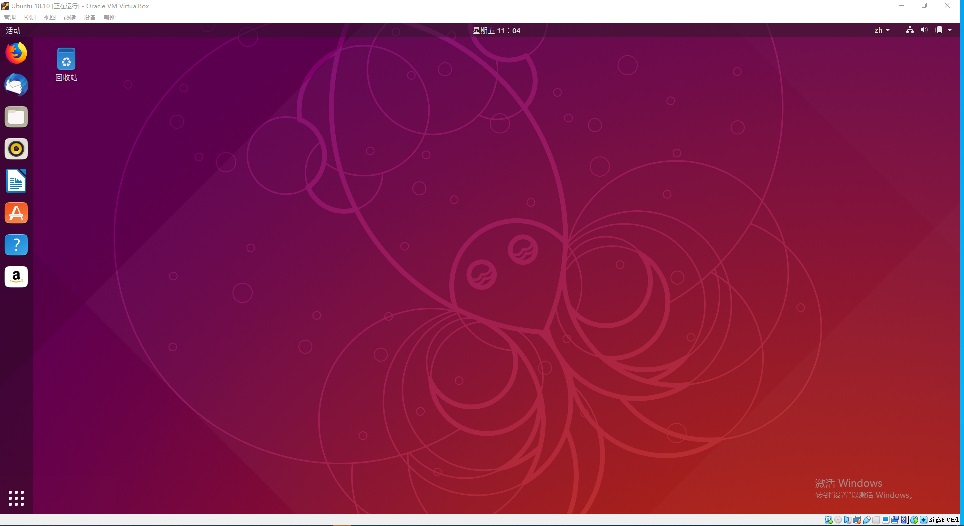The height and width of the screenshot is (526, 964).
Task: Open the 活动 Activities overview
Action: coord(12,30)
